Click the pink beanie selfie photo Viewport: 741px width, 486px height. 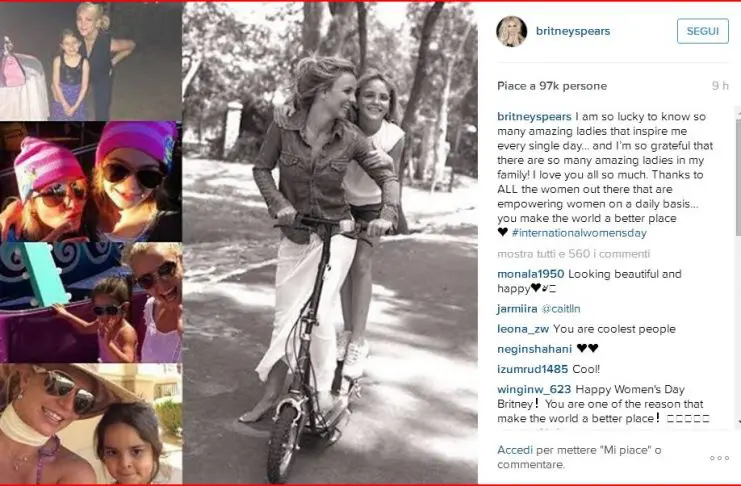click(x=91, y=181)
